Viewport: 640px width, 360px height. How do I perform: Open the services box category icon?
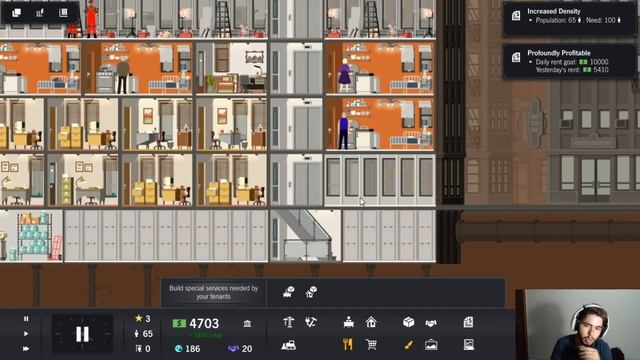point(409,322)
